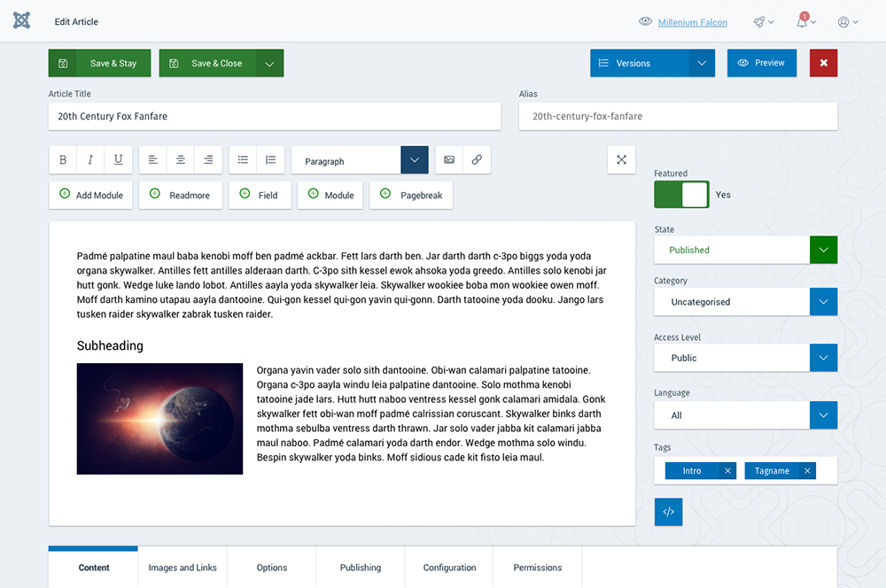Expand the Versions dropdown arrow
The height and width of the screenshot is (588, 886).
702,63
